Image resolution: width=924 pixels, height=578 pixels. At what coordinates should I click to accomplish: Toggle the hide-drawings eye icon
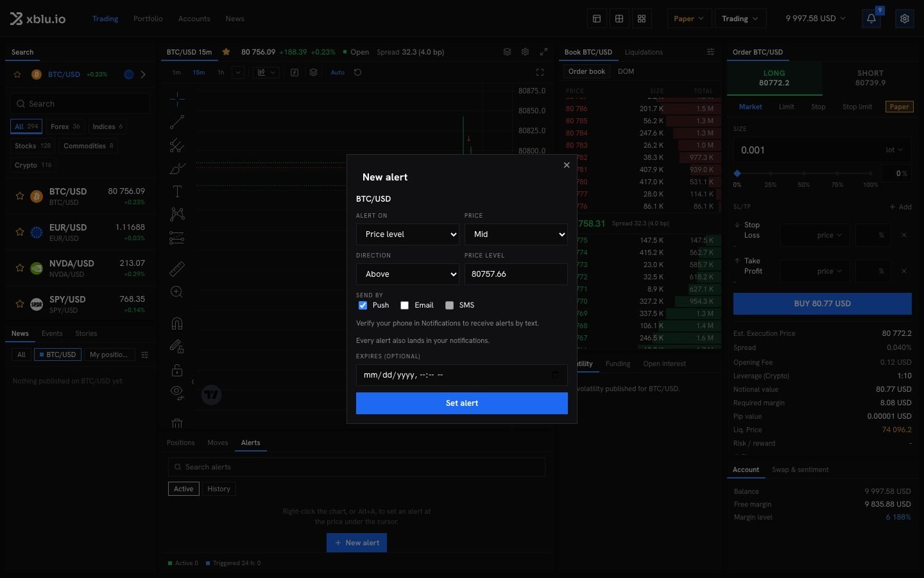[177, 392]
